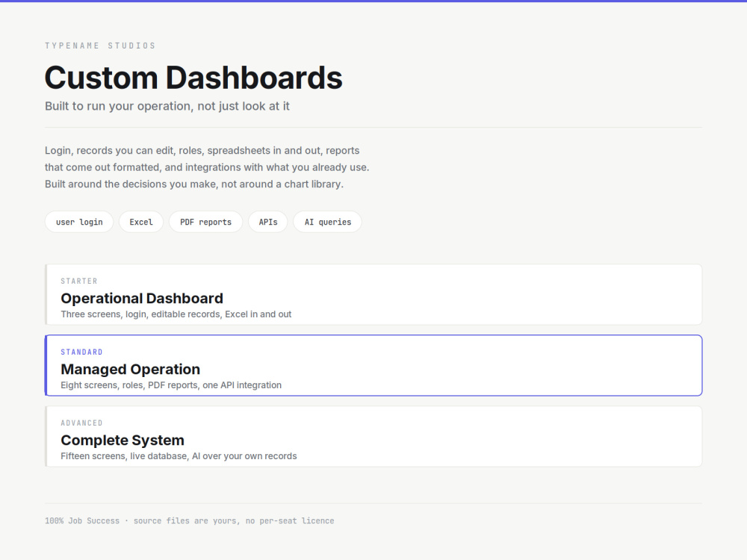Open the Complete System advanced card

point(373,437)
